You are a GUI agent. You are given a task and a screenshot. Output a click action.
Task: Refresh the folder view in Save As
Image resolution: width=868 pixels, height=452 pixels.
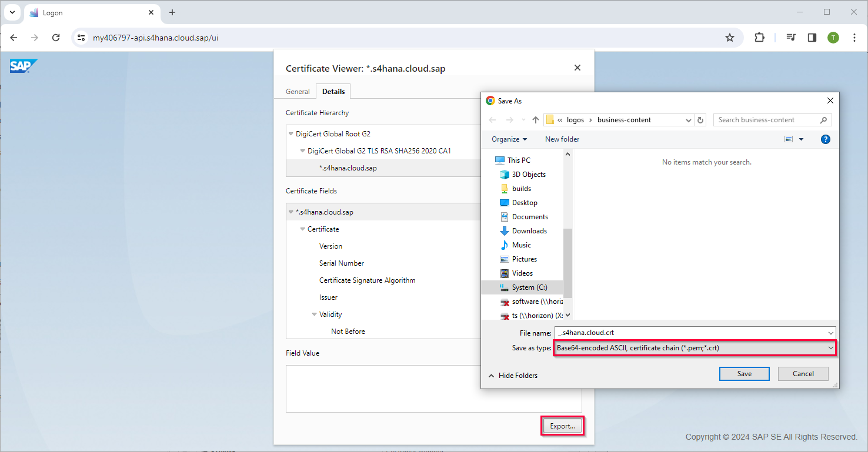pos(700,120)
